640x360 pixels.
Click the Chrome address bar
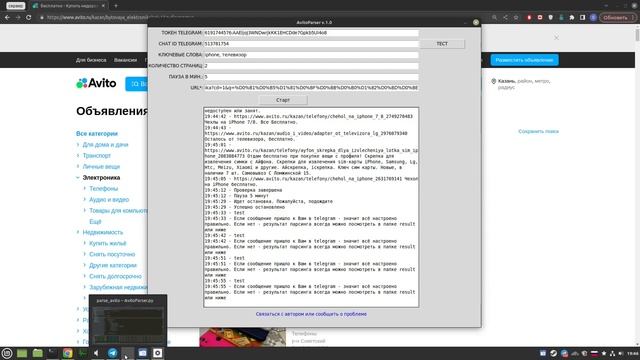tap(261, 18)
